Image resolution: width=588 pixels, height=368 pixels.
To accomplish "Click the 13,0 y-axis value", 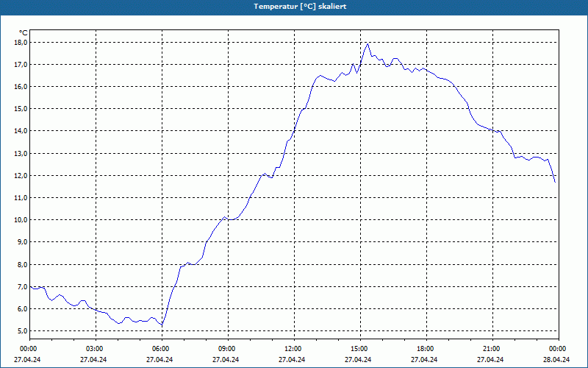I will [x=21, y=154].
